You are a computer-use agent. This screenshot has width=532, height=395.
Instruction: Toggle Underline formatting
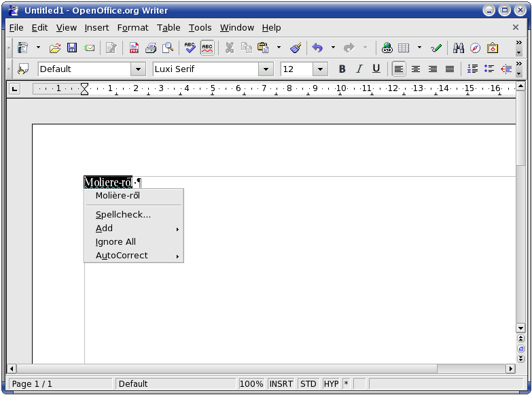pyautogui.click(x=376, y=69)
